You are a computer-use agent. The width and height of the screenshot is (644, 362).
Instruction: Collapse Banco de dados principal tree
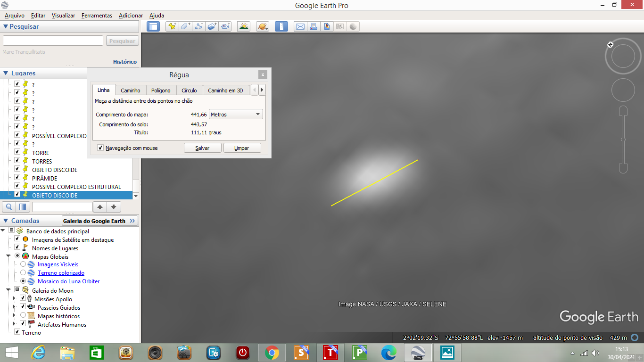[3, 230]
